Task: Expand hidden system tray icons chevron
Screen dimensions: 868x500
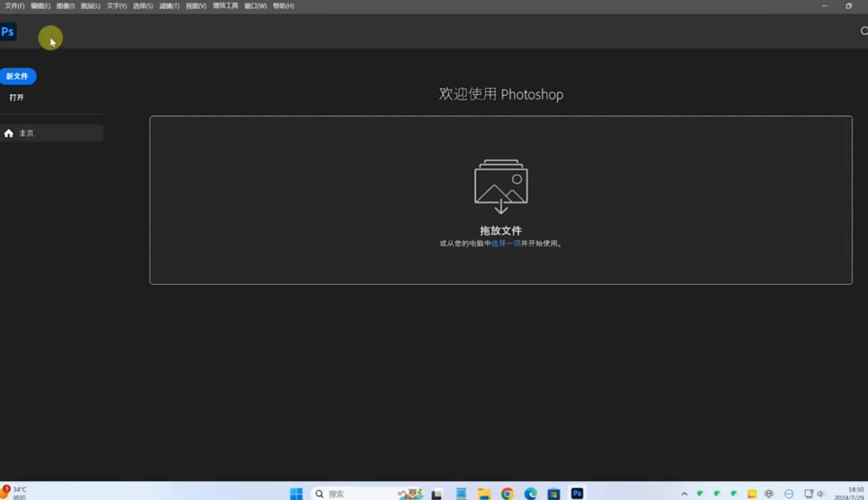Action: point(684,493)
